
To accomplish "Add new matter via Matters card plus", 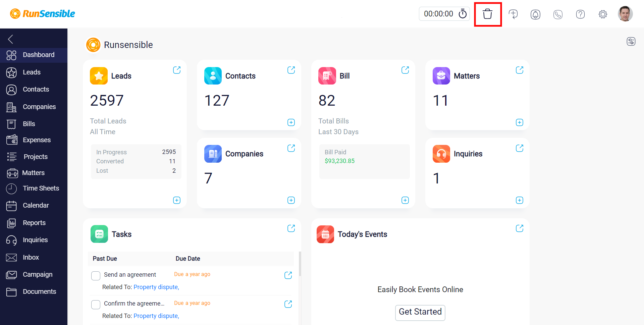I will tap(520, 122).
